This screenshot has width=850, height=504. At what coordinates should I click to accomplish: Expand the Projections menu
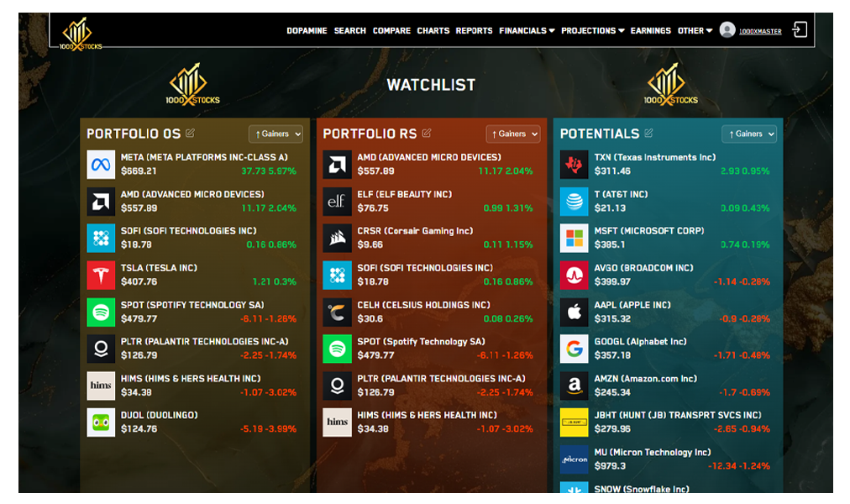point(592,31)
